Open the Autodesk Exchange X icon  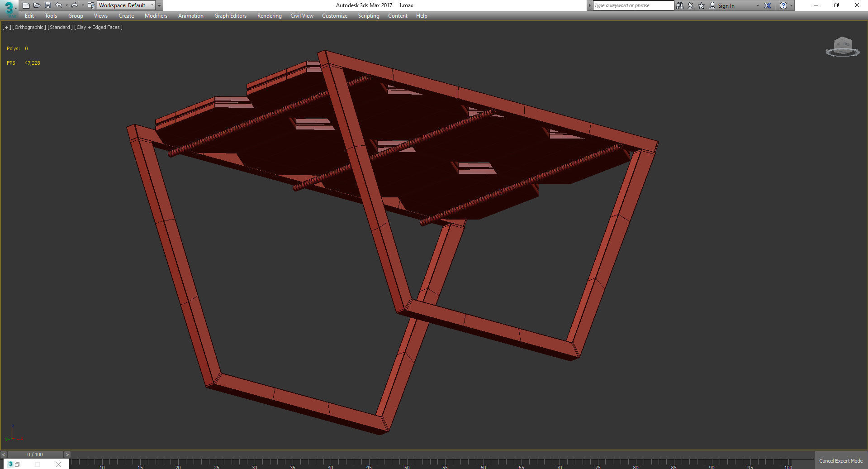point(768,5)
